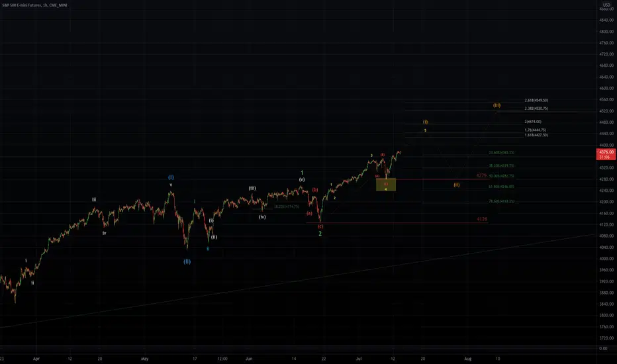Click the 4600.00 price axis label

click(x=606, y=88)
